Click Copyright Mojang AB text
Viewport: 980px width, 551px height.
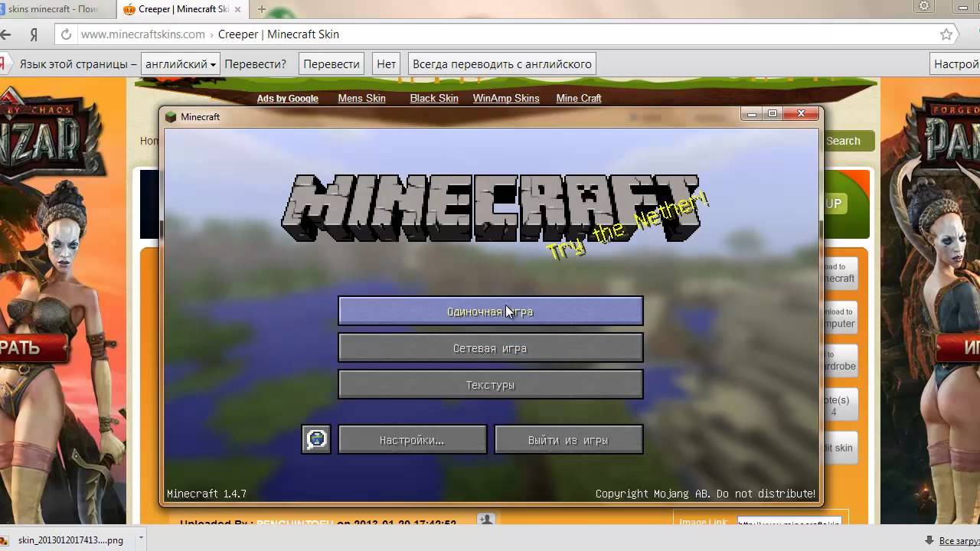[x=705, y=494]
